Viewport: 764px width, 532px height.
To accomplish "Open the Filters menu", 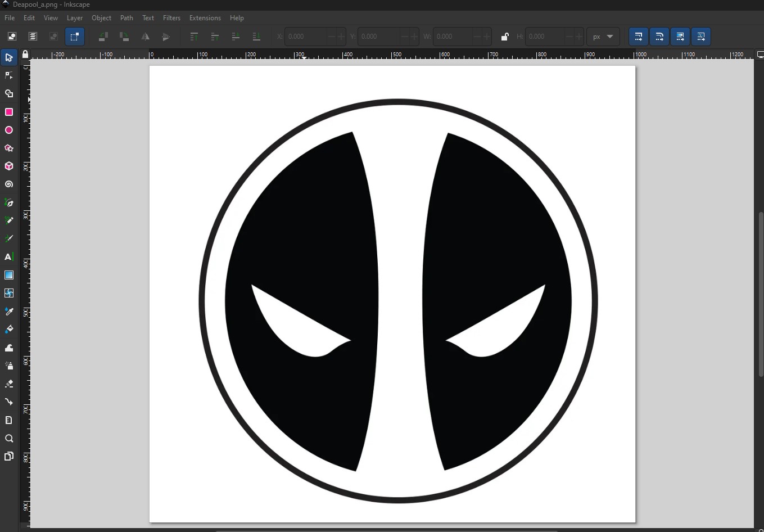I will [x=172, y=18].
